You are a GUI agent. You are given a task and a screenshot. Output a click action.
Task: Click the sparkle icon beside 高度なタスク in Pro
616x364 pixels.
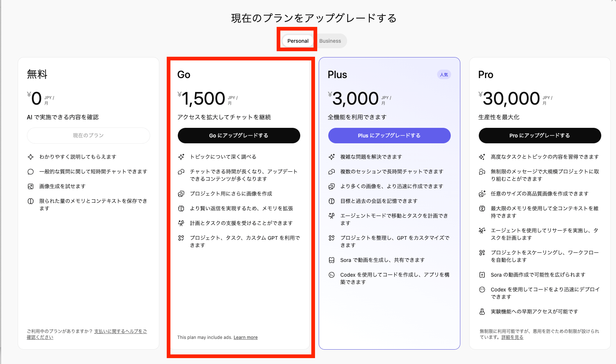482,157
